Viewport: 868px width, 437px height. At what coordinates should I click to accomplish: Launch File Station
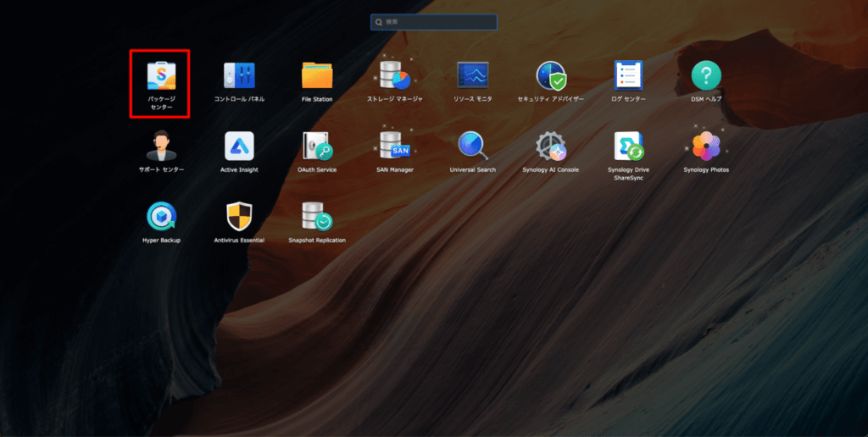pyautogui.click(x=317, y=75)
